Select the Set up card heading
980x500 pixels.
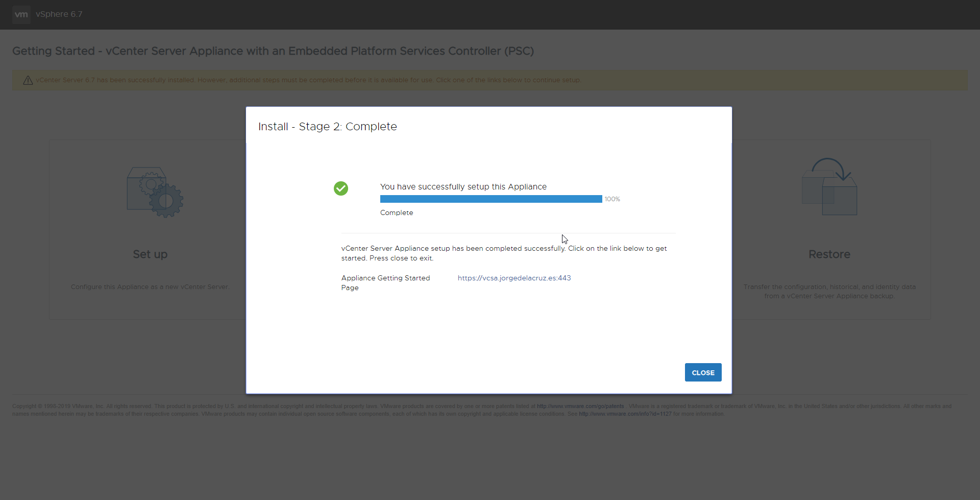(150, 254)
